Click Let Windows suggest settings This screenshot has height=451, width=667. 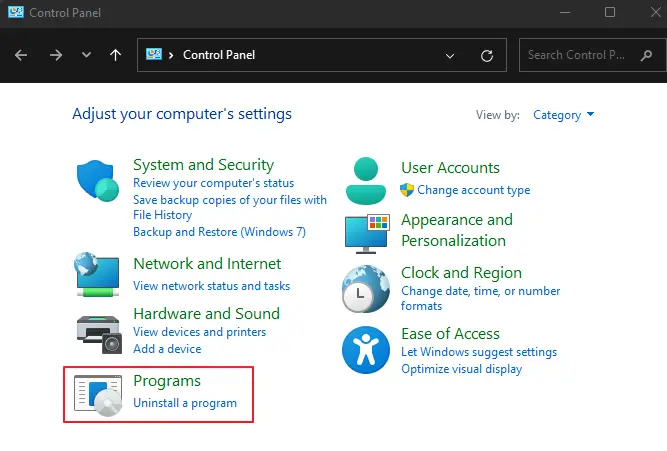point(479,352)
